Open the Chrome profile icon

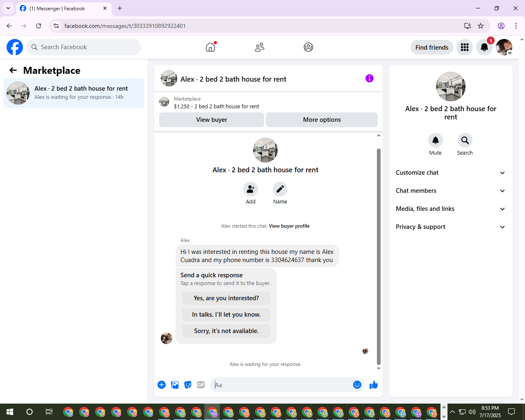tap(501, 26)
